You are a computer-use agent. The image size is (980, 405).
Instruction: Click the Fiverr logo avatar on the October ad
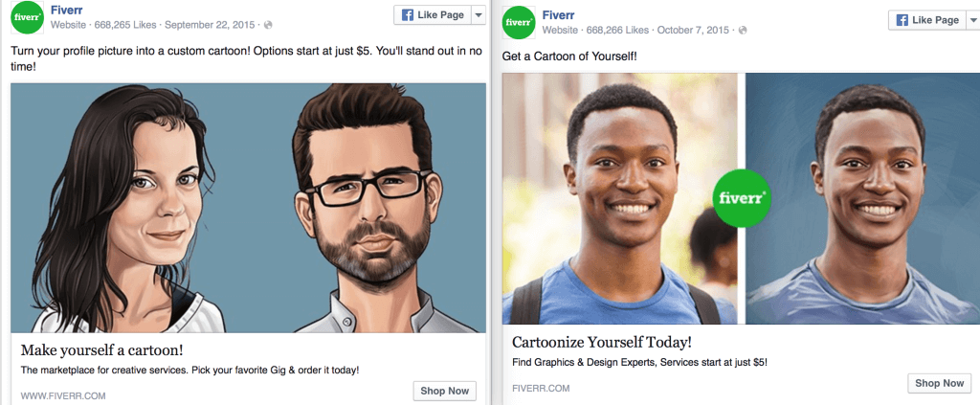click(519, 21)
